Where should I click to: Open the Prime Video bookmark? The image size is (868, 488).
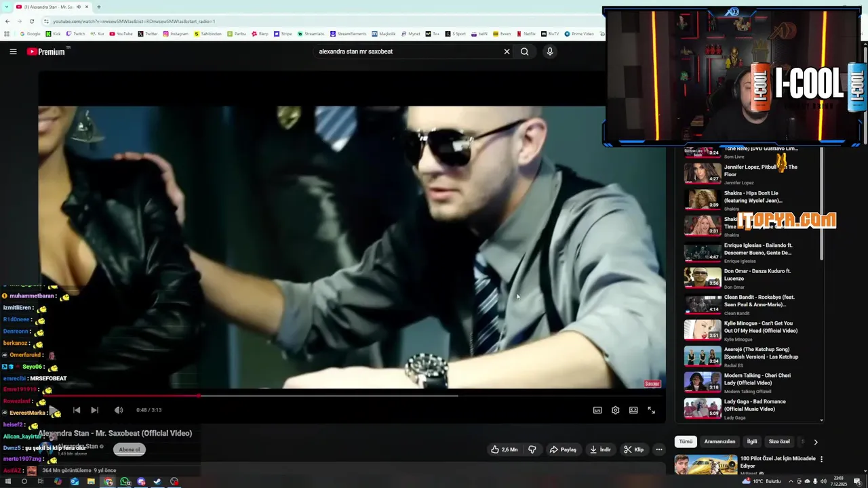coord(579,34)
